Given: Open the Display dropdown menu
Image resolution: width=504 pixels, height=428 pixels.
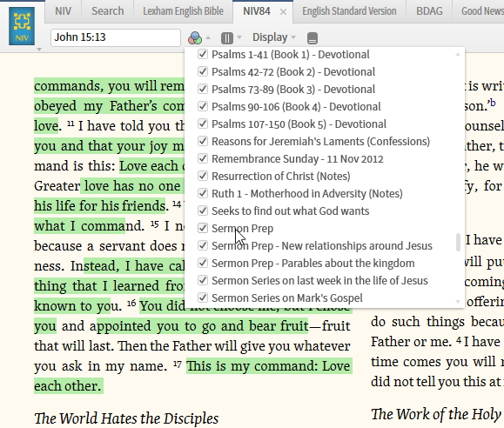Looking at the screenshot, I should click(x=274, y=37).
